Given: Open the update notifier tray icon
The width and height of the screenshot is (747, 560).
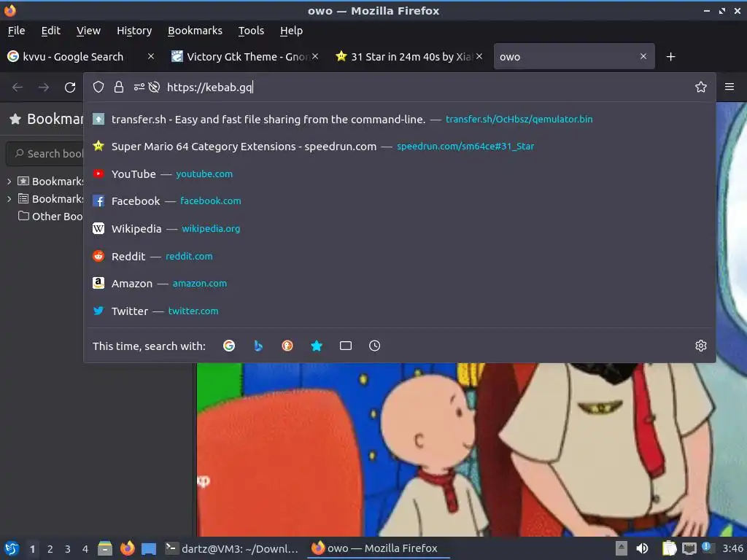Looking at the screenshot, I should tap(706, 548).
